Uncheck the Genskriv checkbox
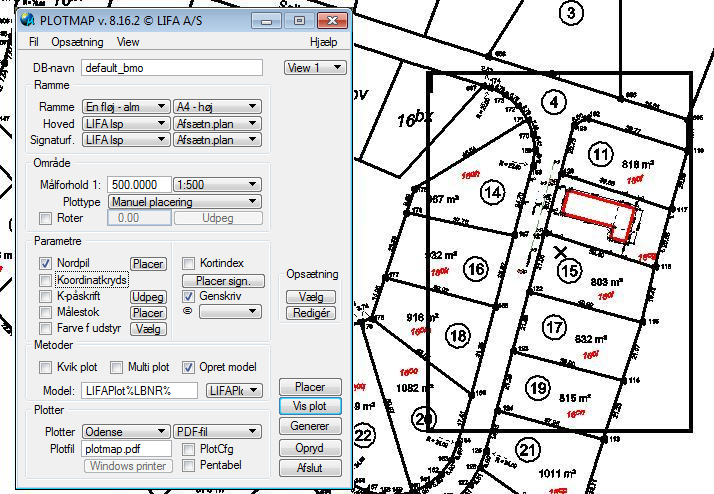Image resolution: width=714 pixels, height=494 pixels. 188,296
